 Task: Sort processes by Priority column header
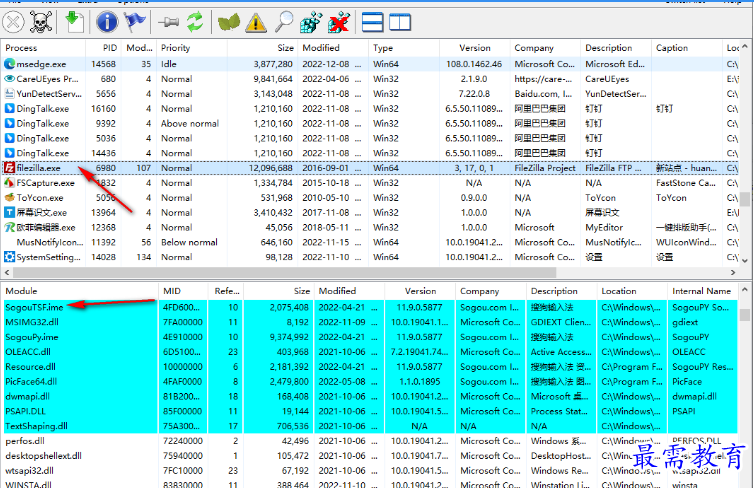point(192,48)
